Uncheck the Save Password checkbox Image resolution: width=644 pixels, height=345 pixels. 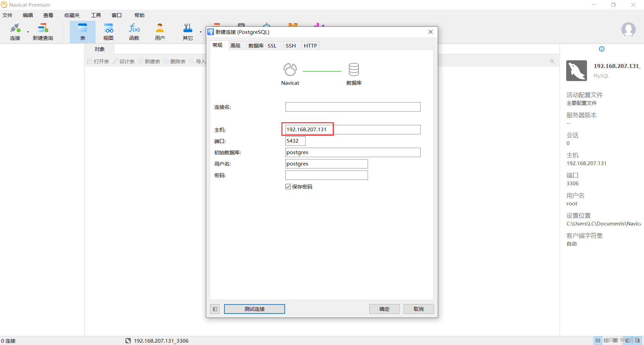pyautogui.click(x=288, y=187)
